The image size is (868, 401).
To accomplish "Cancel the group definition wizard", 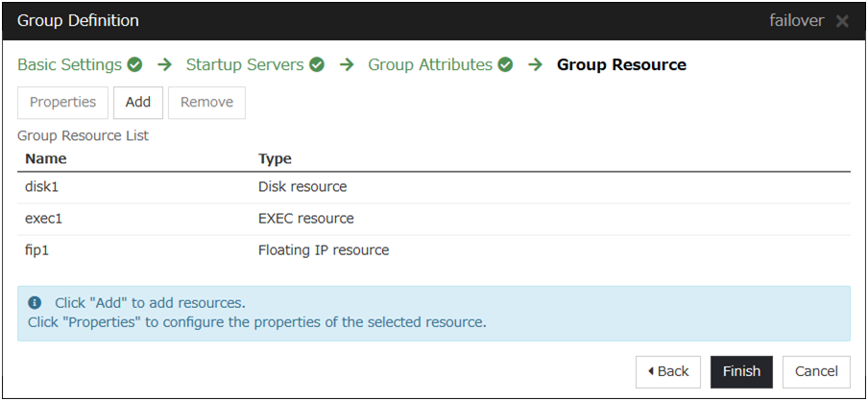I will tap(816, 371).
